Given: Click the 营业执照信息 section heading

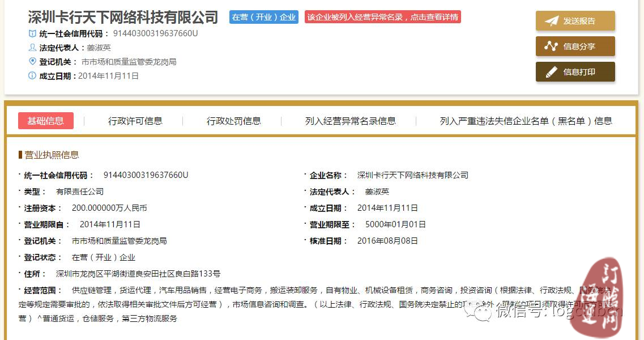Looking at the screenshot, I should click(x=52, y=155).
